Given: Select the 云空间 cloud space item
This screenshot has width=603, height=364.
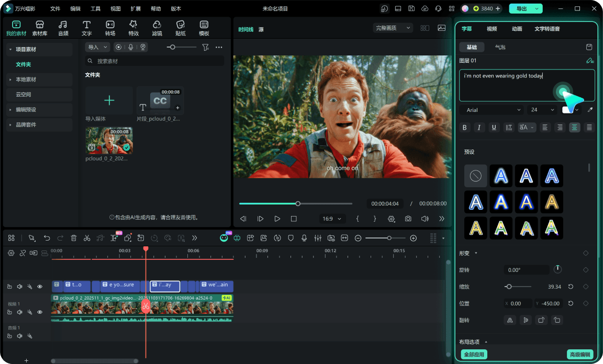Looking at the screenshot, I should [39, 95].
